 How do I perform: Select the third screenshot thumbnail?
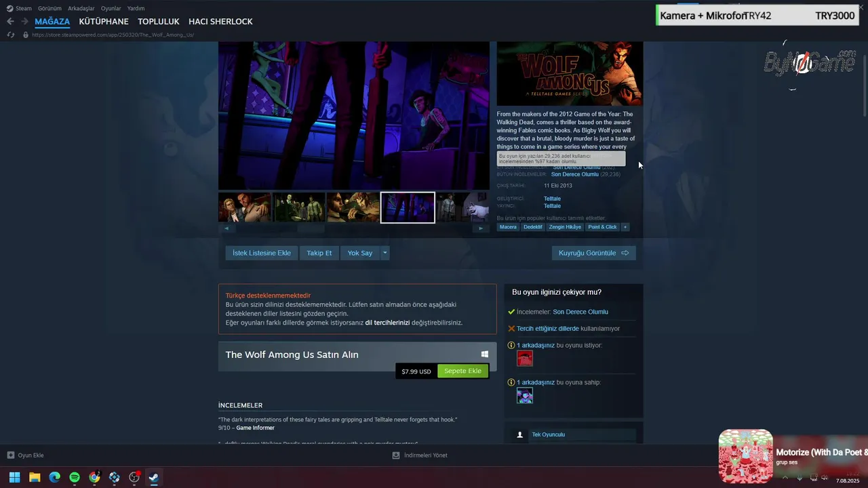(x=353, y=207)
